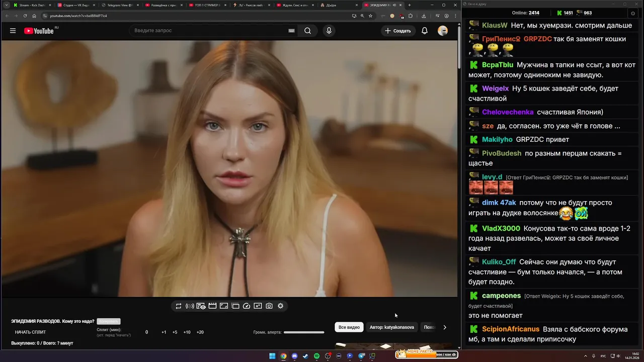Click the date and time clock in tray
Image resolution: width=644 pixels, height=362 pixels.
tap(631, 356)
